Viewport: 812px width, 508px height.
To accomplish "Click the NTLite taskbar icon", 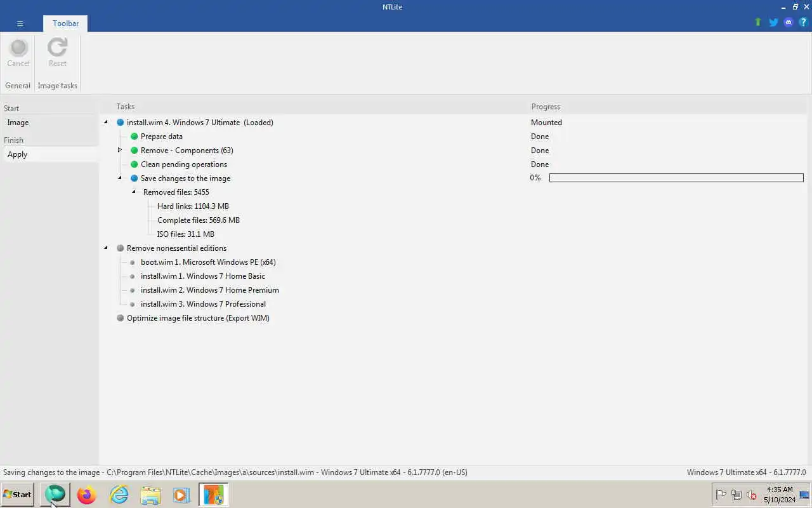I will click(214, 495).
